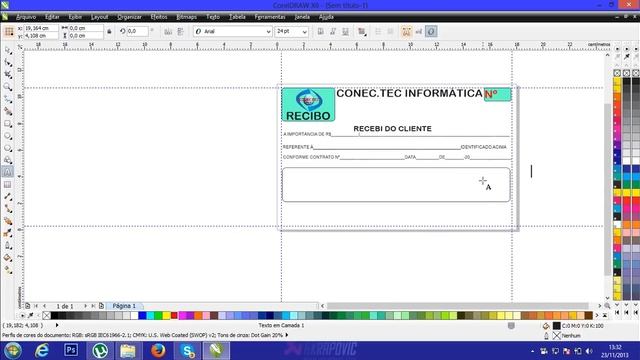Click the fill color indicator in status bar

point(557,326)
